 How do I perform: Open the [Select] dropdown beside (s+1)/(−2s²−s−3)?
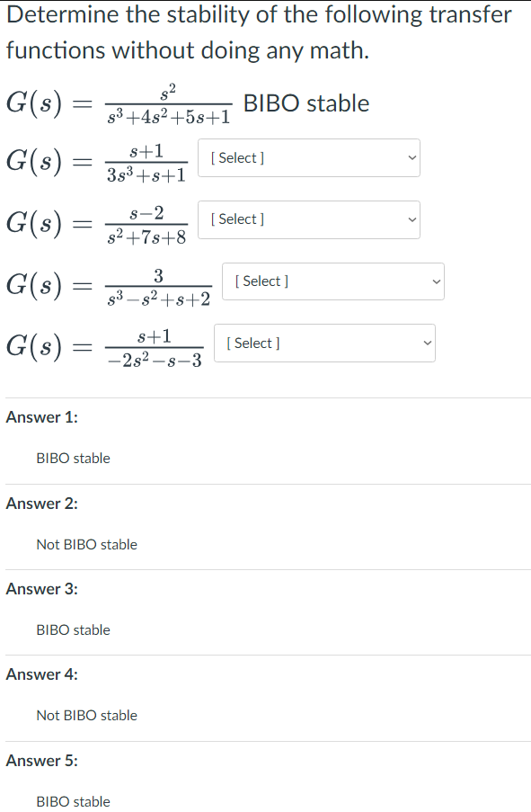(324, 343)
